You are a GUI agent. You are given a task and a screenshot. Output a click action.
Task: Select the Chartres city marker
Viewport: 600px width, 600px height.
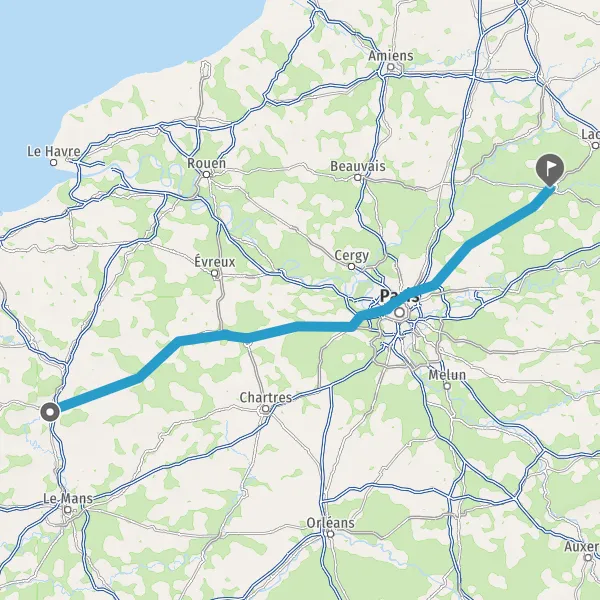click(266, 409)
